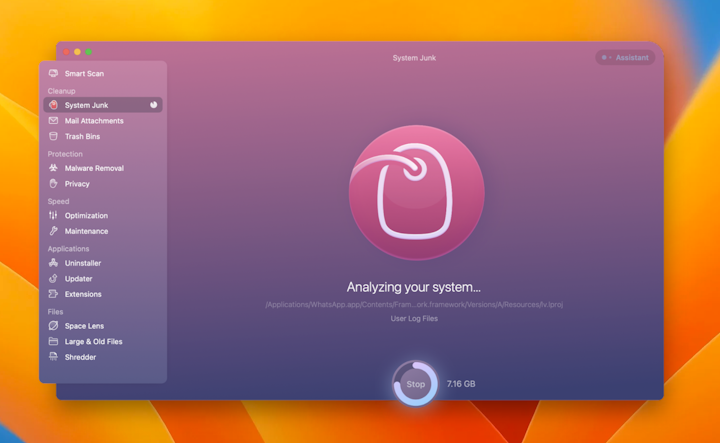Click the Smart Scan monitor icon
This screenshot has width=720, height=443.
(x=53, y=73)
